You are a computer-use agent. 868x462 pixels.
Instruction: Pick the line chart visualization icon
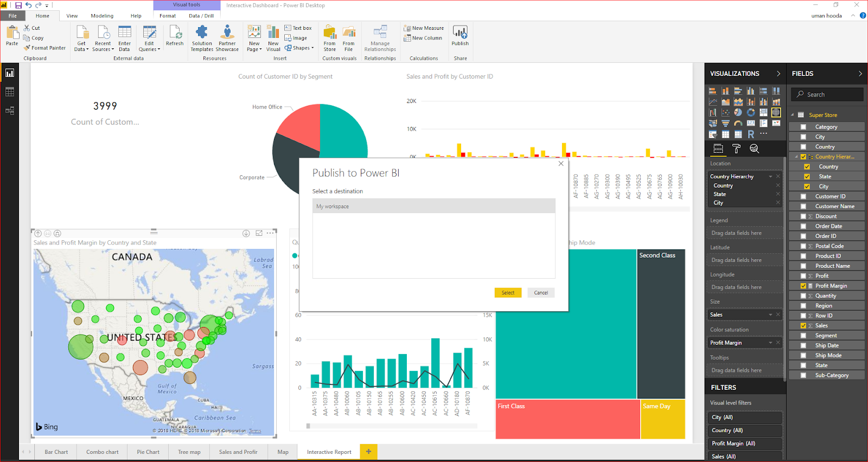coord(713,102)
